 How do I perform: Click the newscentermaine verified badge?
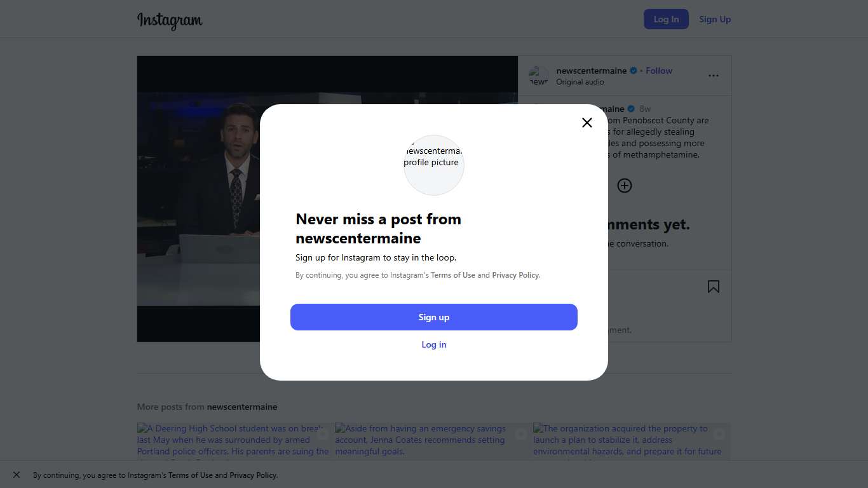(633, 71)
